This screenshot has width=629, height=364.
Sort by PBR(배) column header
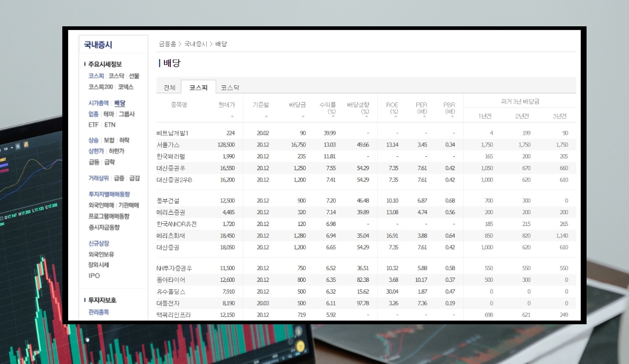tap(449, 108)
